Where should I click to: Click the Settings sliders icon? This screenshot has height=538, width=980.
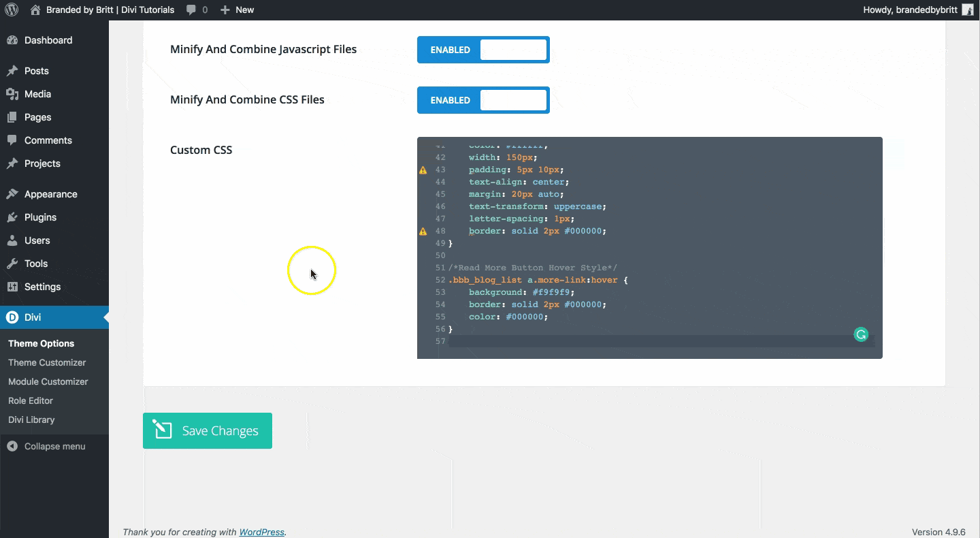tap(12, 287)
